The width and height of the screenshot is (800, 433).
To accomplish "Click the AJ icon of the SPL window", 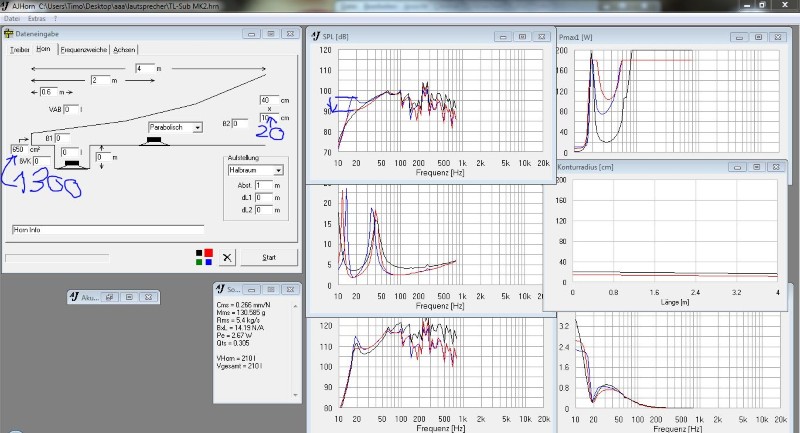I will pos(314,36).
